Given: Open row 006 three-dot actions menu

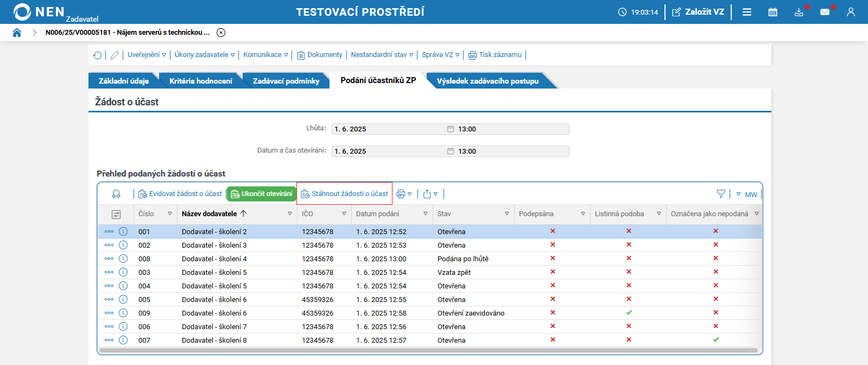Looking at the screenshot, I should [x=109, y=326].
